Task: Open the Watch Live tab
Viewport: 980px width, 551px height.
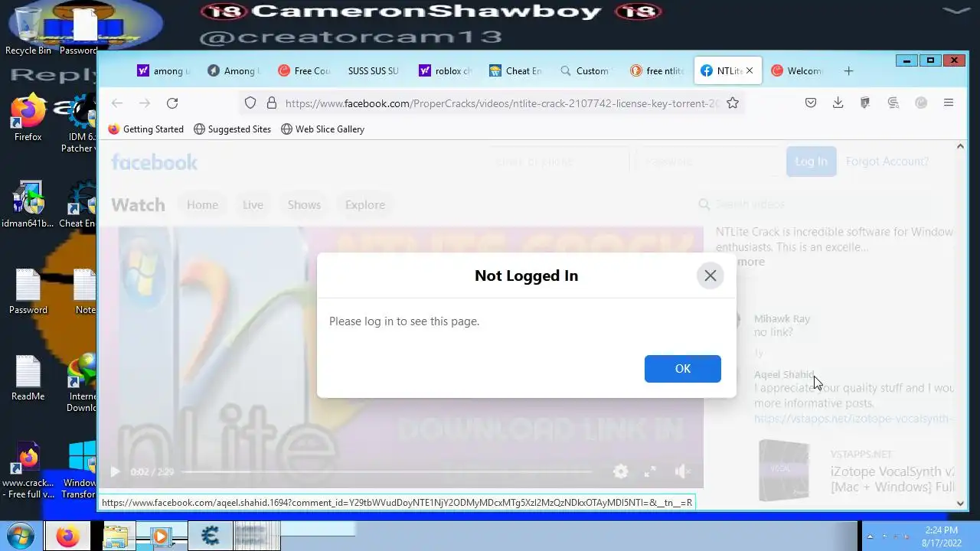Action: click(x=253, y=205)
